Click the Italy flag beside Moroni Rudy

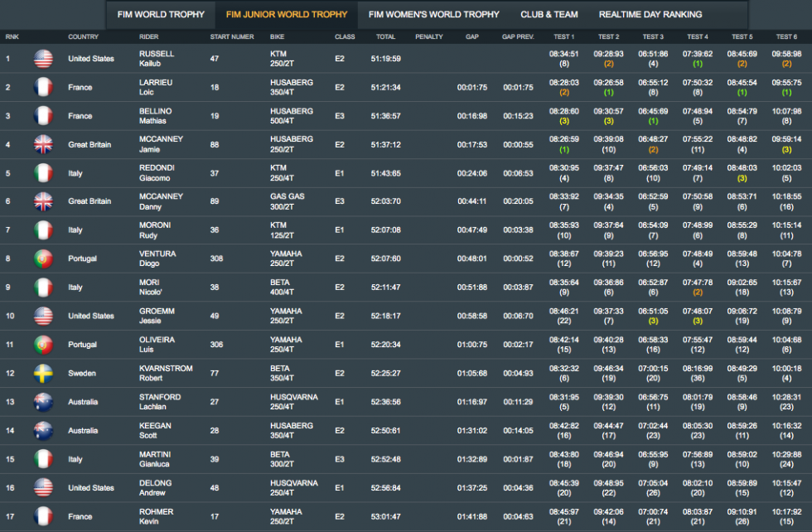pos(43,230)
